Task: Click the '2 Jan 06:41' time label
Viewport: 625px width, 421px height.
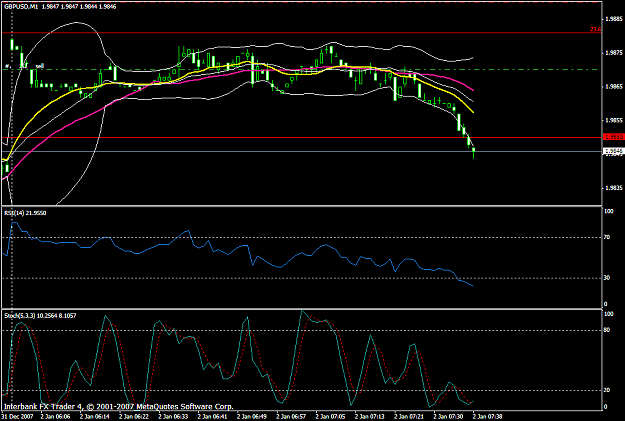Action: [x=212, y=417]
